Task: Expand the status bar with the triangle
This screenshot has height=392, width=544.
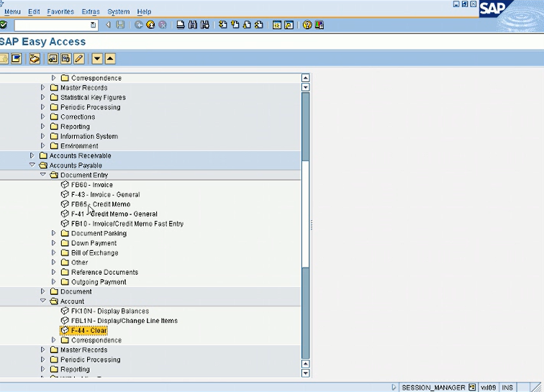Action: (x=394, y=387)
